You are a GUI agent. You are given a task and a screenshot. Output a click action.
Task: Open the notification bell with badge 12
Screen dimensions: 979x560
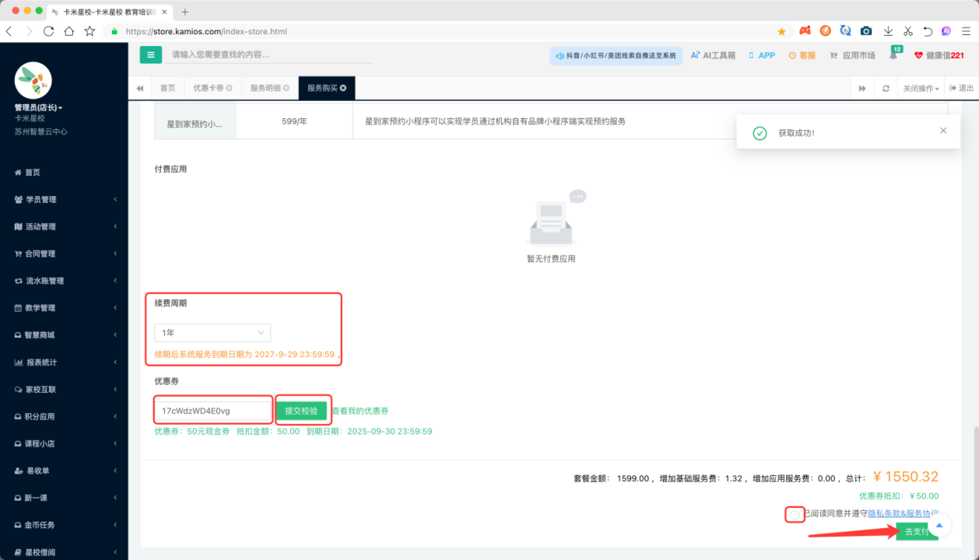point(893,55)
